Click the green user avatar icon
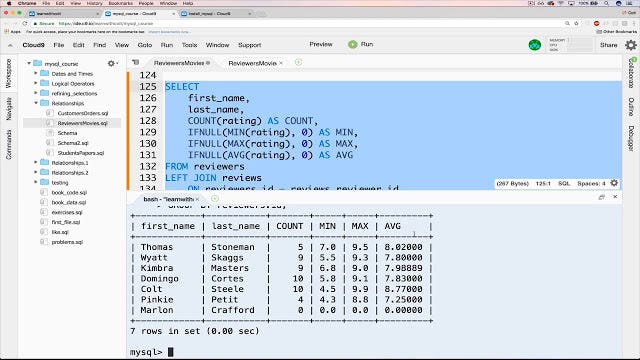The height and width of the screenshot is (360, 640). pos(535,45)
